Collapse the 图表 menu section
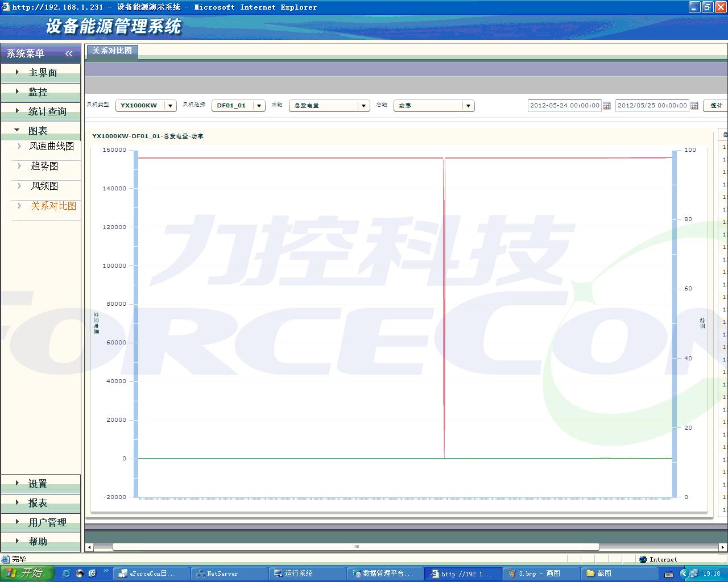 pos(40,131)
